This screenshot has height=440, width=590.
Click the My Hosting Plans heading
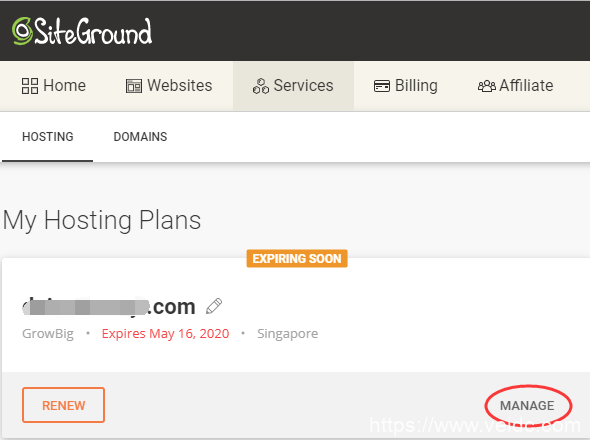102,220
